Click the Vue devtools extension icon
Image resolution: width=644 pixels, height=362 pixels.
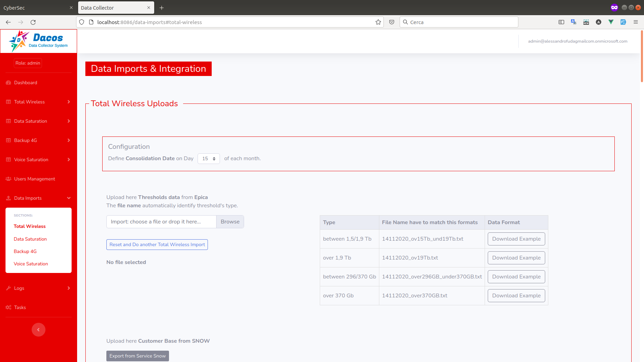(611, 22)
